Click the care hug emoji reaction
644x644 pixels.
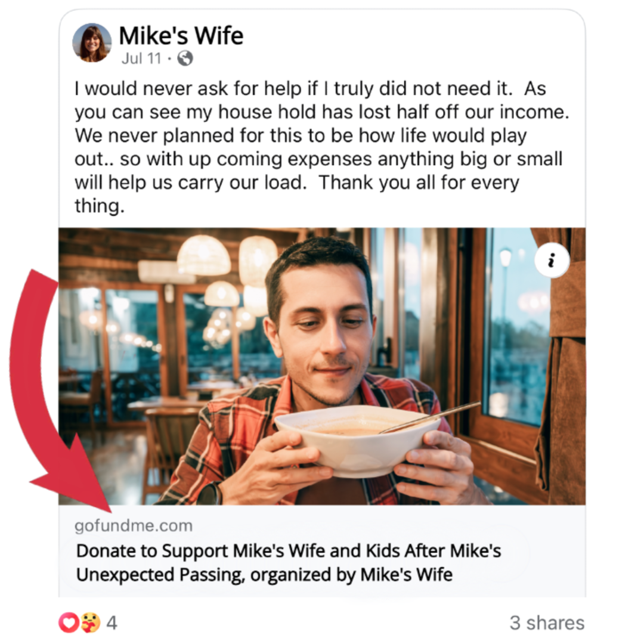click(x=90, y=623)
